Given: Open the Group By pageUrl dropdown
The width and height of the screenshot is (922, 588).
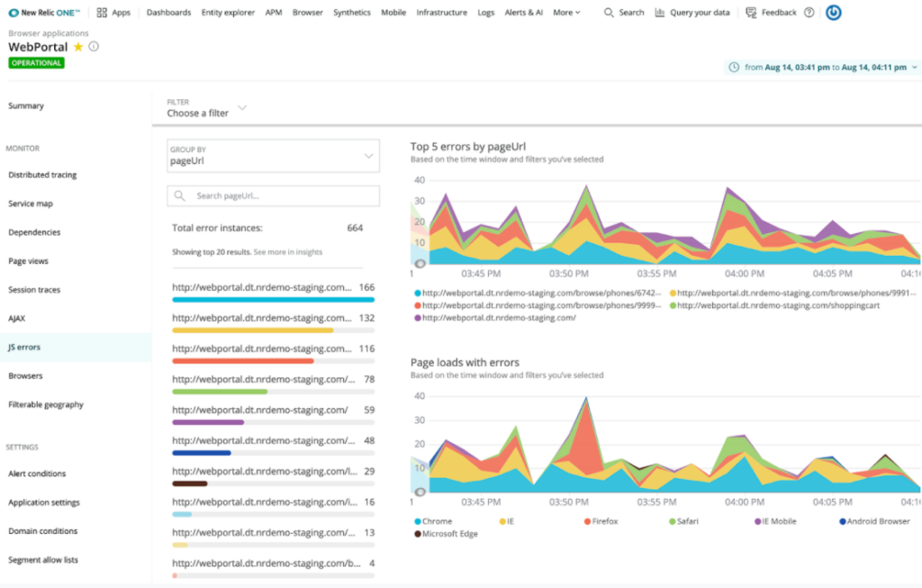Looking at the screenshot, I should point(274,156).
